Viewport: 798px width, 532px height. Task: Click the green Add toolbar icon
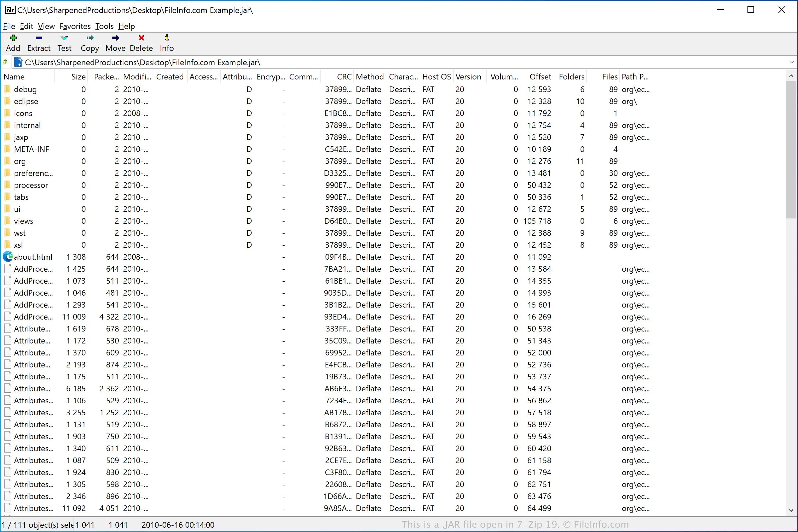pyautogui.click(x=13, y=38)
